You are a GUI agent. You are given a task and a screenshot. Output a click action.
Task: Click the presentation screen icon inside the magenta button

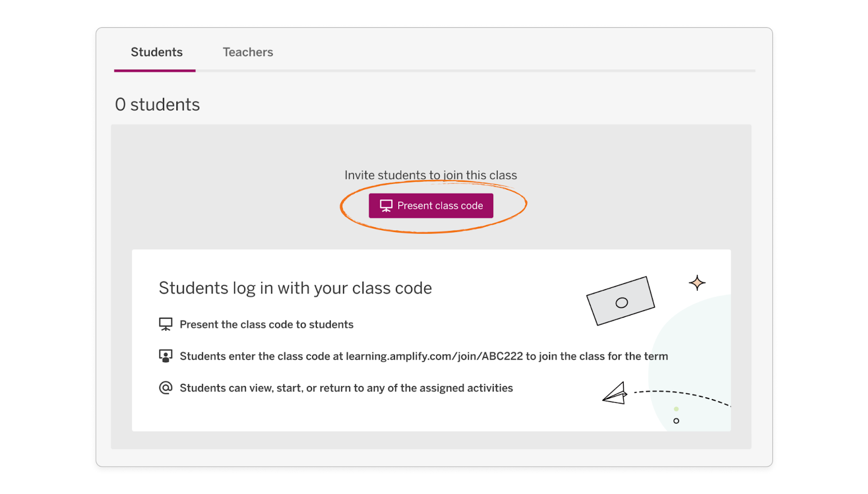pyautogui.click(x=386, y=206)
